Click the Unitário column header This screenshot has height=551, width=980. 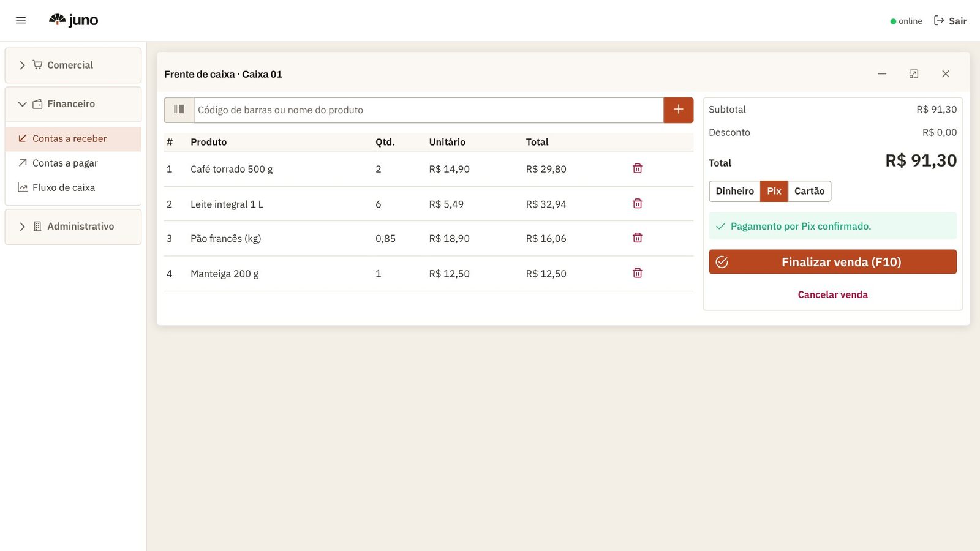(x=447, y=142)
